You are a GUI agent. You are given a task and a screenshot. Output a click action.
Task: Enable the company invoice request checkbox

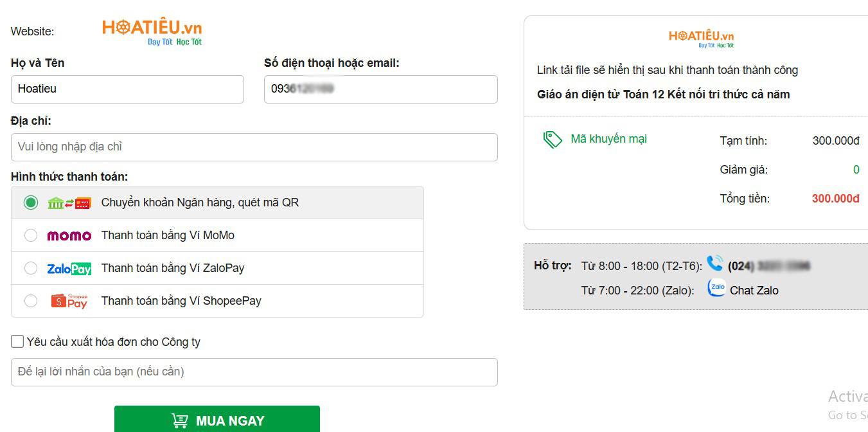pos(17,341)
